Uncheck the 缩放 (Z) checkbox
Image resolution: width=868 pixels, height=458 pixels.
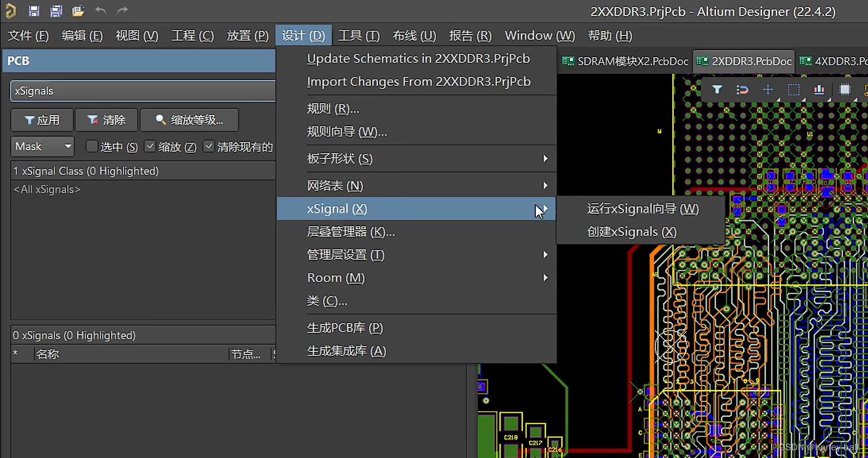click(x=150, y=145)
